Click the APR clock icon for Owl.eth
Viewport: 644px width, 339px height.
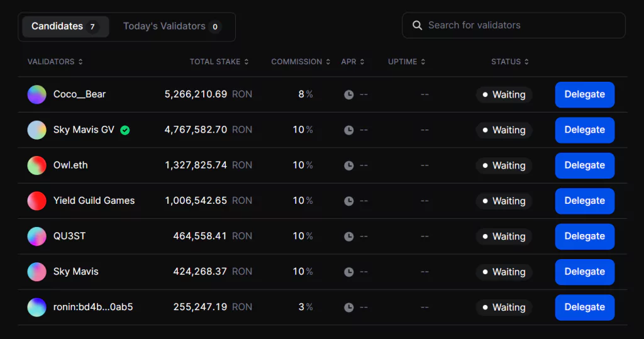(x=348, y=165)
